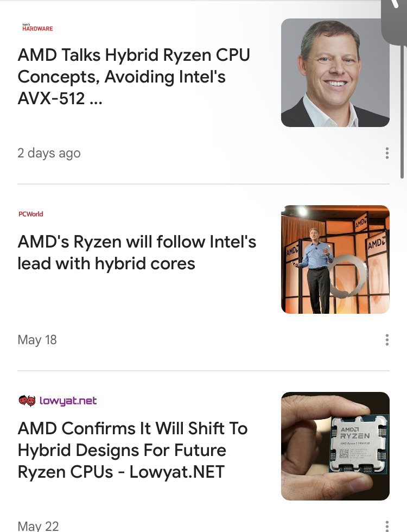Viewport: 407px width, 532px height.
Task: Open the three-dot menu for the Lowyat article
Action: [387, 525]
